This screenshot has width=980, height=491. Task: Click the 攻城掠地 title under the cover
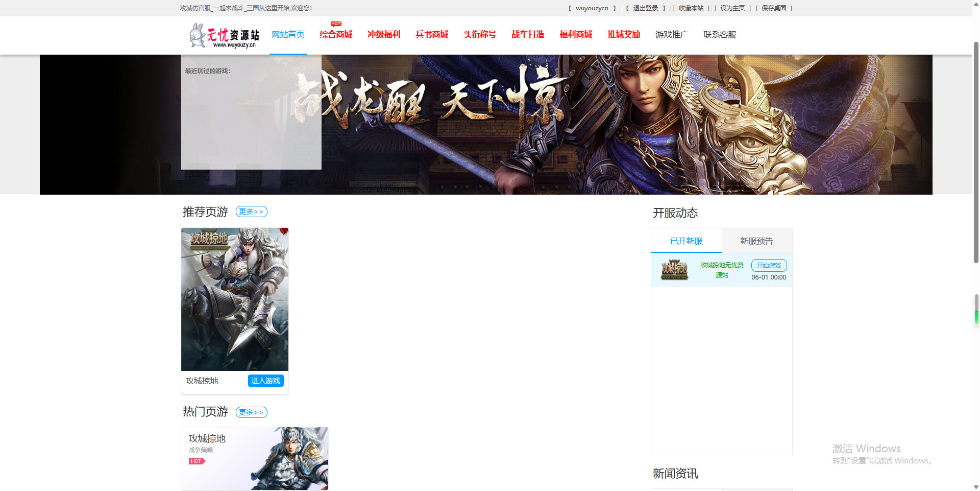pyautogui.click(x=202, y=381)
